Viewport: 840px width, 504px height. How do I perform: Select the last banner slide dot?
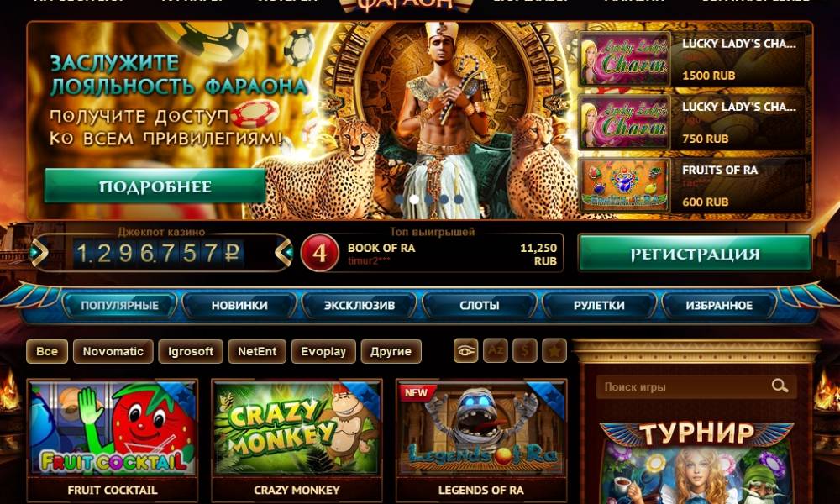point(458,199)
